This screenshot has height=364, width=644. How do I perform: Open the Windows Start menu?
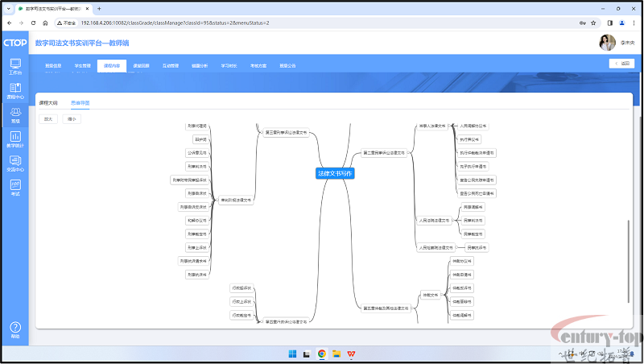point(292,354)
